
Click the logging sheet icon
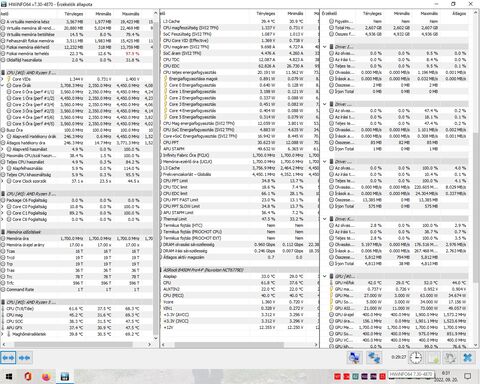(433, 358)
